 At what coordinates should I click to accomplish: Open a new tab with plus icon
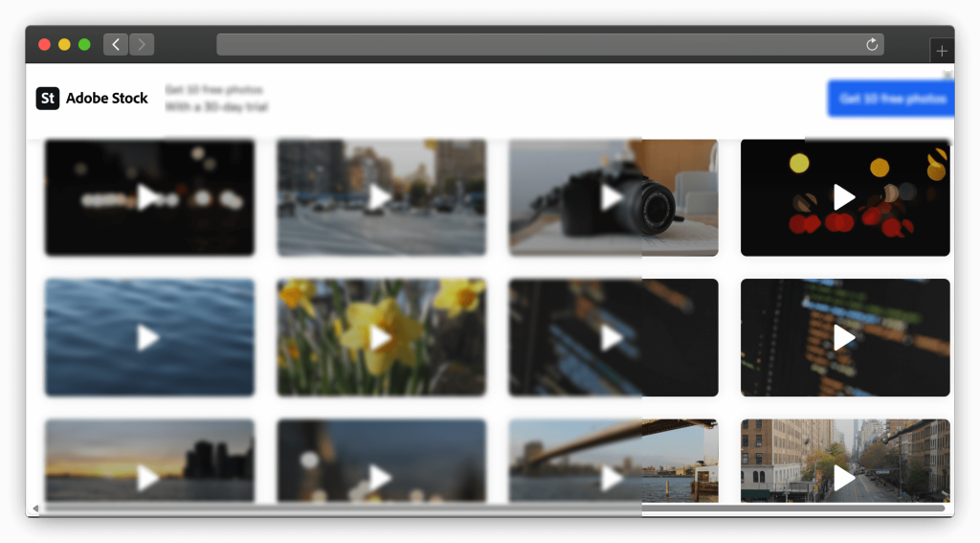click(942, 51)
